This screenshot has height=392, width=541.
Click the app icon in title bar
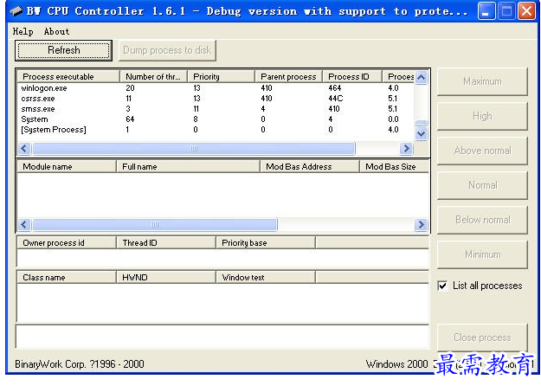click(16, 11)
